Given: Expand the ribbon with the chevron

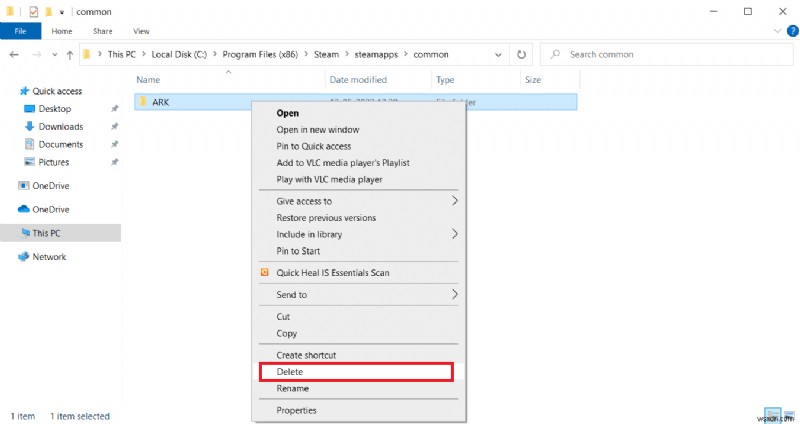Looking at the screenshot, I should 778,31.
